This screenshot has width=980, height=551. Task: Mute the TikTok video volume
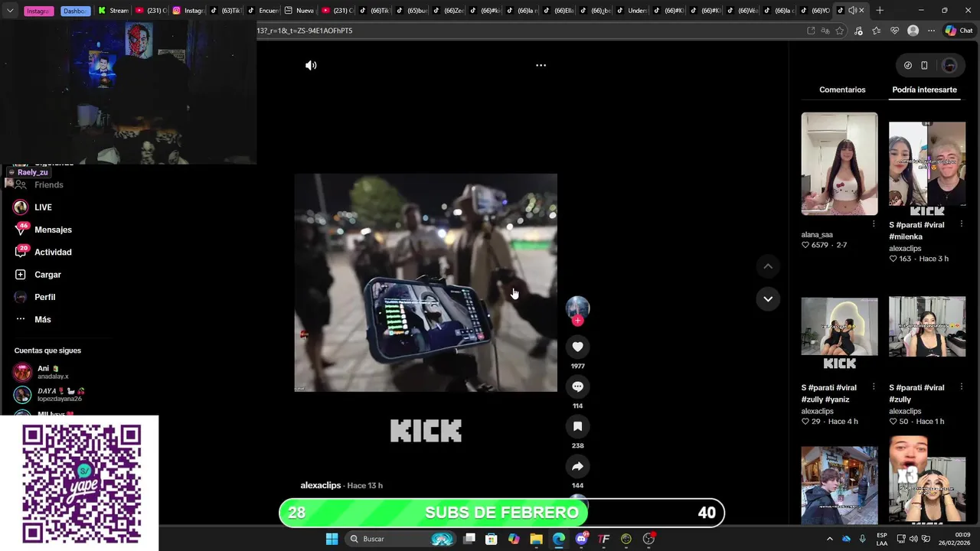point(311,65)
